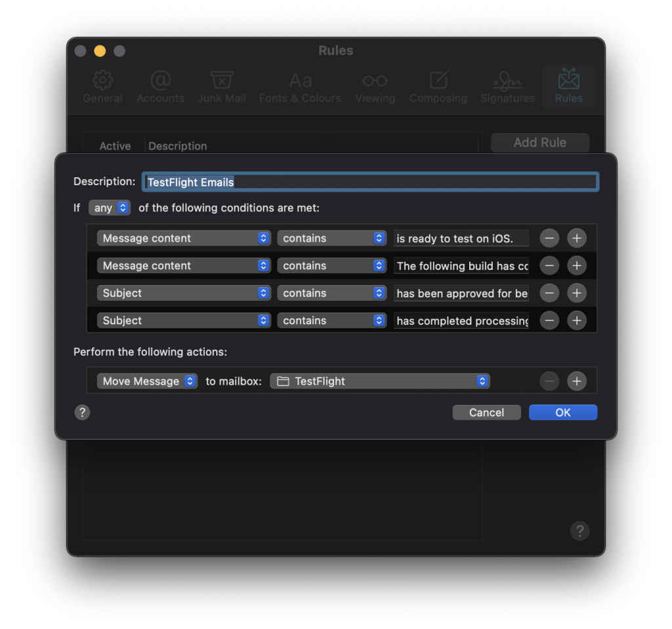The height and width of the screenshot is (629, 672).
Task: Switch to the Signatures preferences tab
Action: pos(507,87)
